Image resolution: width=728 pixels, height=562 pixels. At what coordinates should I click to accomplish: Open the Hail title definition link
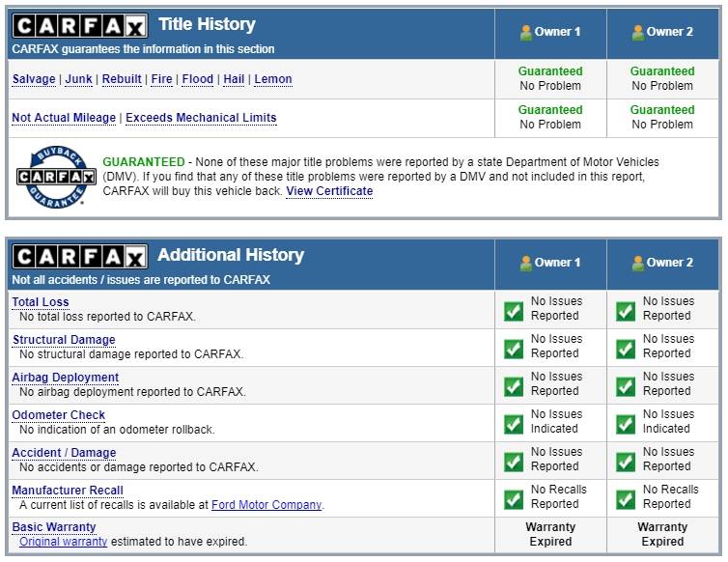[234, 79]
